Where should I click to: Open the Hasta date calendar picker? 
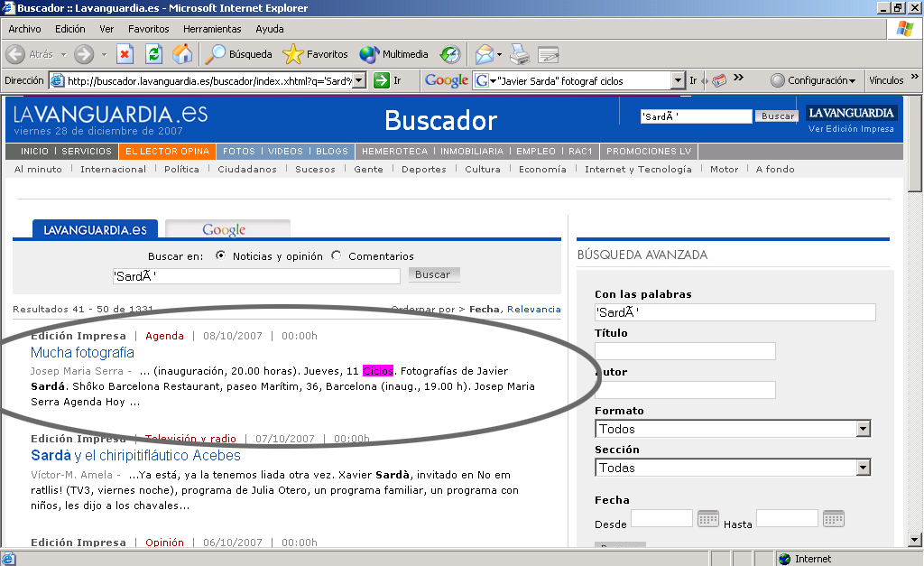tap(834, 518)
